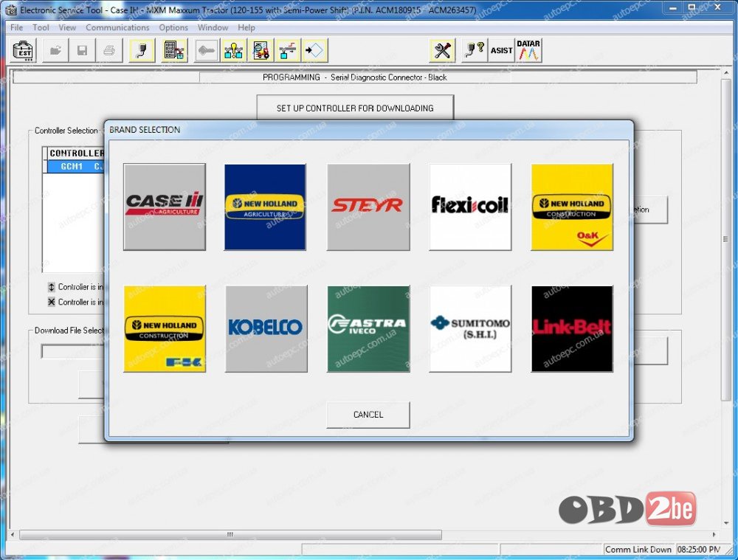Select New Holland Construction O&K brand

click(x=572, y=207)
